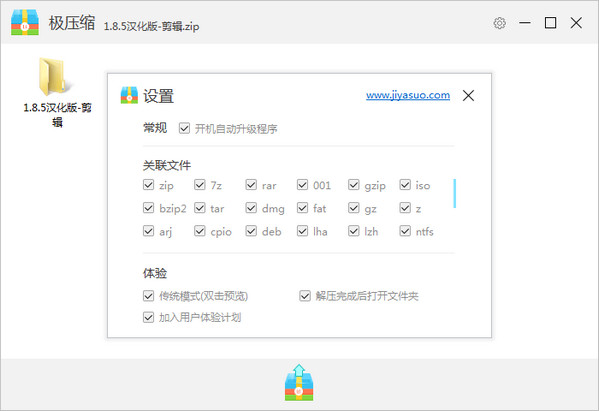Toggle the lzh association checkbox
Viewport: 599px width, 411px height.
click(x=354, y=231)
